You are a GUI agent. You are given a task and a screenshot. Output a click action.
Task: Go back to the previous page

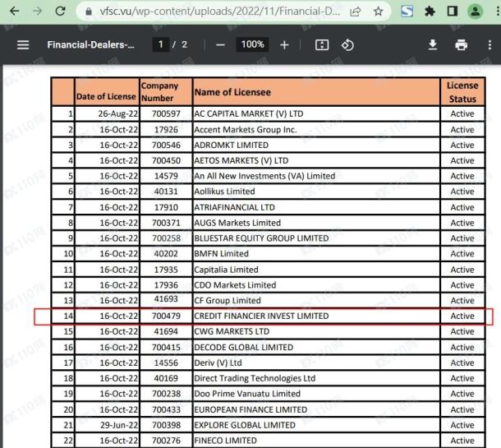pos(15,12)
